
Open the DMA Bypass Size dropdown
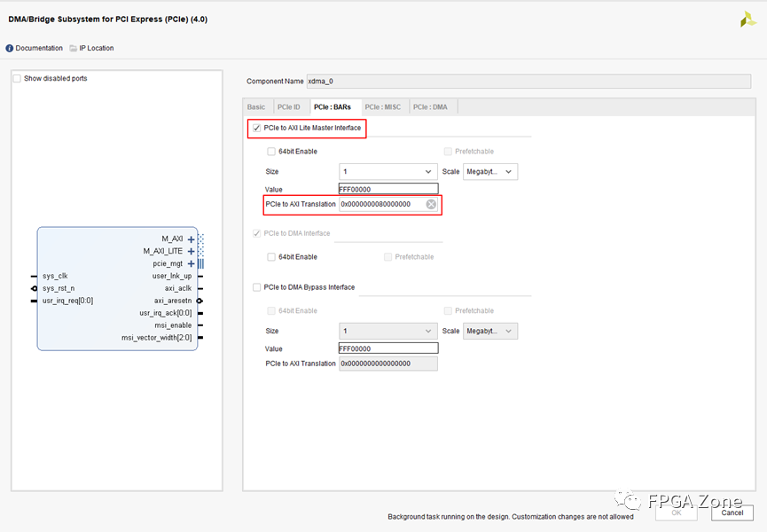coord(388,332)
